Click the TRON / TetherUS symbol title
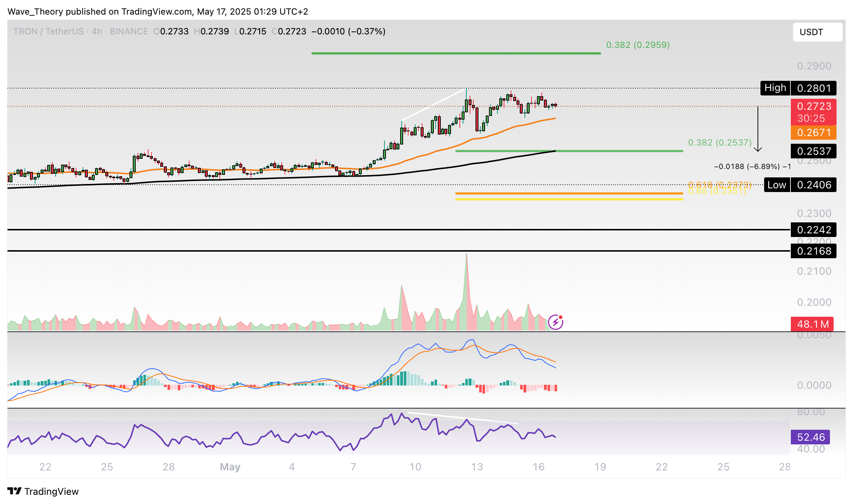This screenshot has width=853, height=504. pos(48,31)
